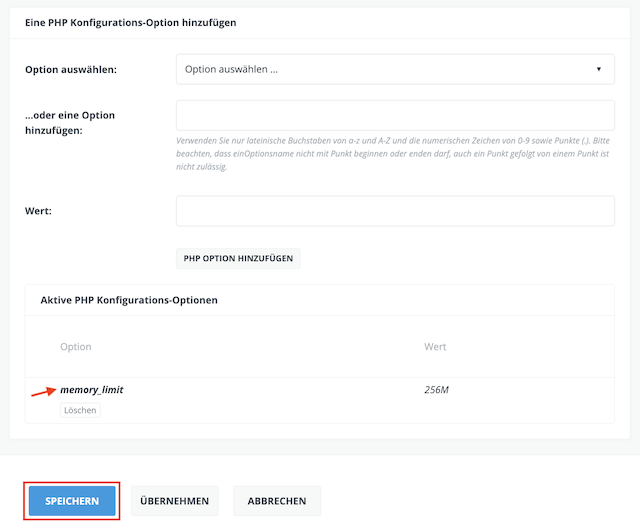Image resolution: width=640 pixels, height=522 pixels.
Task: Click the 'Eine PHP Konfigurations-Option hinzufügen' heading
Action: pyautogui.click(x=131, y=22)
